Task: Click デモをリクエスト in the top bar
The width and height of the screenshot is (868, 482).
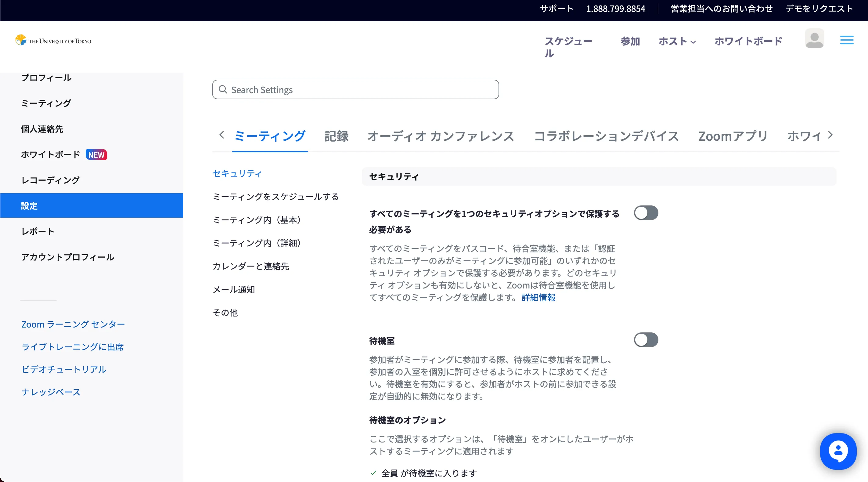Action: coord(819,9)
